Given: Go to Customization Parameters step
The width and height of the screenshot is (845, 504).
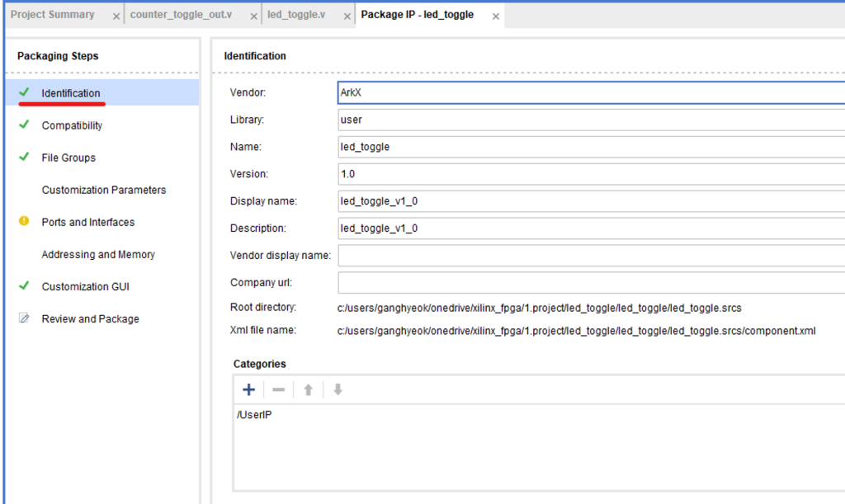Looking at the screenshot, I should (102, 190).
